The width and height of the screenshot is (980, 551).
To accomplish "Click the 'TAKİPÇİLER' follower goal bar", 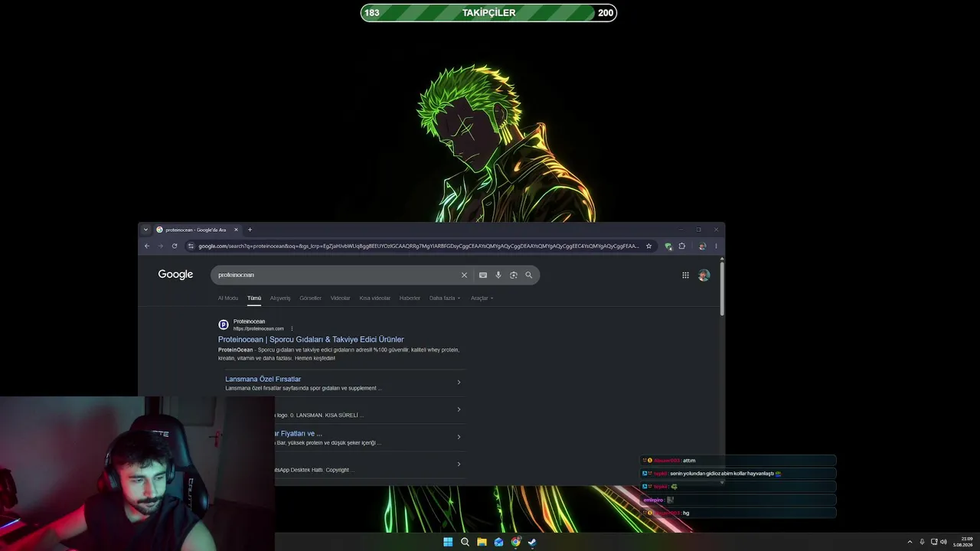I will tap(488, 12).
